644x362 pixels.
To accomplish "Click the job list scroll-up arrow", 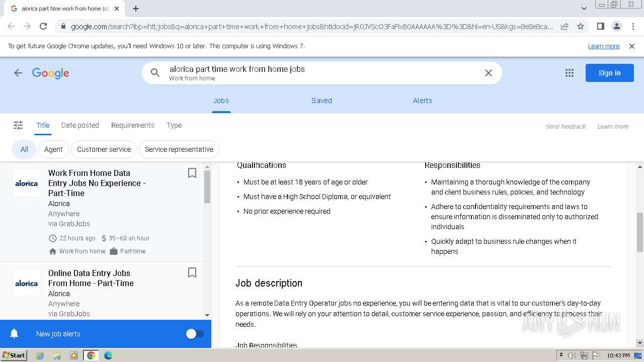I will [207, 166].
